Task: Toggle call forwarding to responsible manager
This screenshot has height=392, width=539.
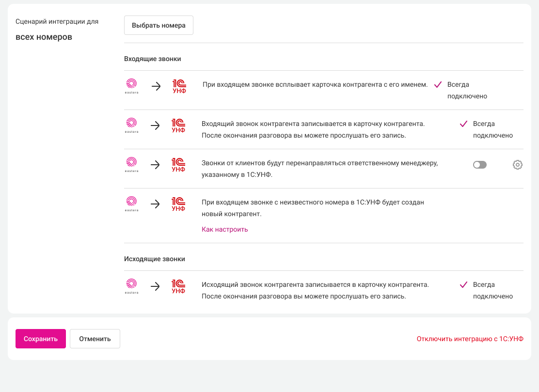Action: coord(479,165)
